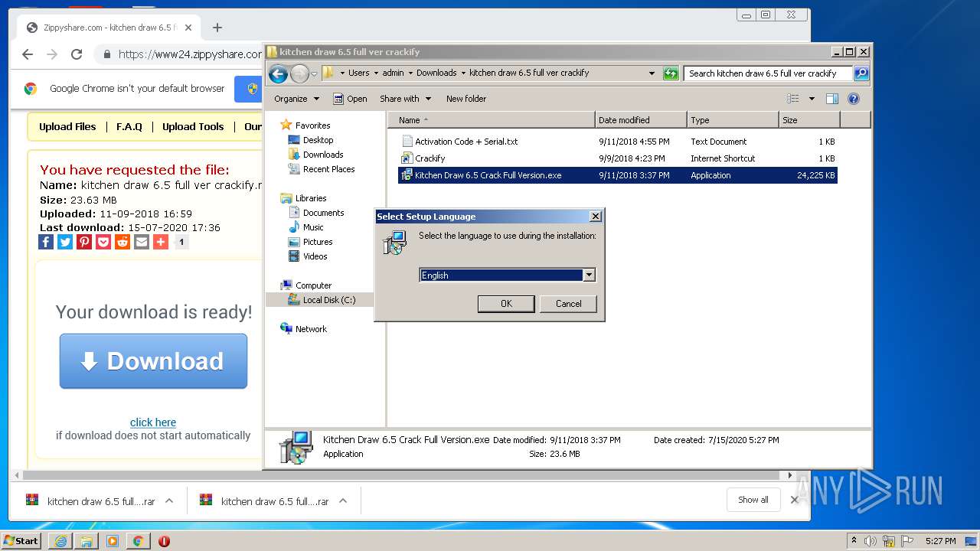Click the red security icon in the taskbar
Viewport: 980px width, 551px height.
[164, 541]
